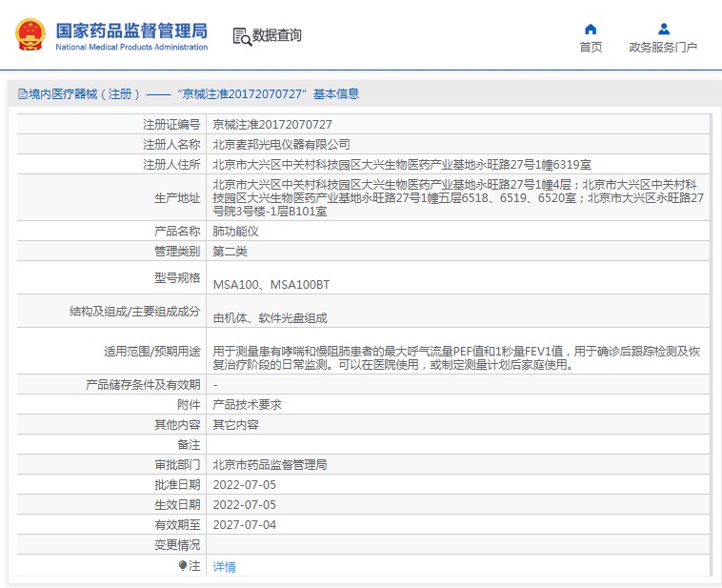Image resolution: width=722 pixels, height=588 pixels.
Task: Go to 首页 text link
Action: point(591,48)
